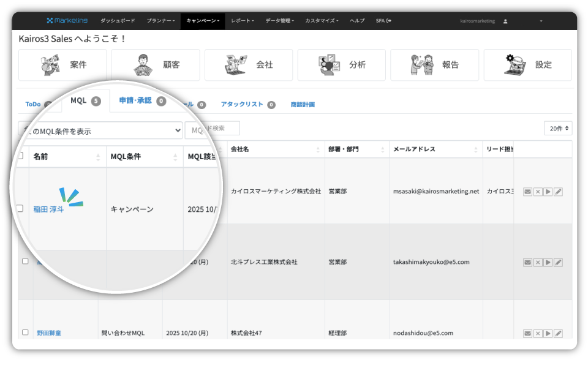Image resolution: width=588 pixels, height=365 pixels.
Task: Select the play action icon in takashimakyouko's row
Action: point(548,262)
